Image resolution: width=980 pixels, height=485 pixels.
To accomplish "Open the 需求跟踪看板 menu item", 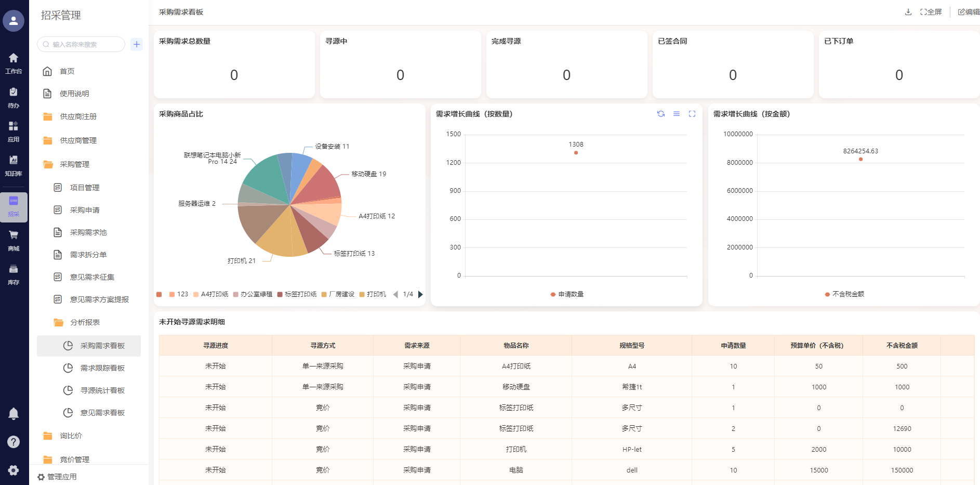I will (x=102, y=368).
